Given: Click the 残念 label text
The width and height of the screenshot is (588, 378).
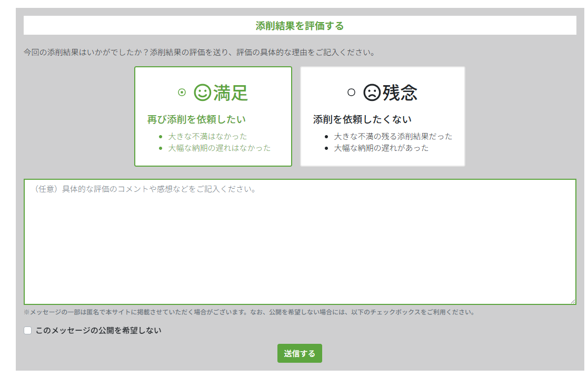Looking at the screenshot, I should (400, 93).
